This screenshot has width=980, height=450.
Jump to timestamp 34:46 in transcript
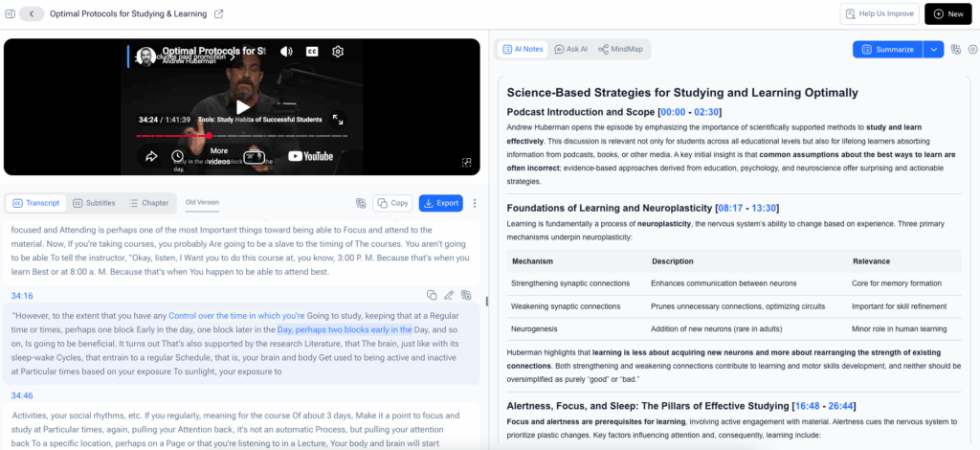coord(22,395)
